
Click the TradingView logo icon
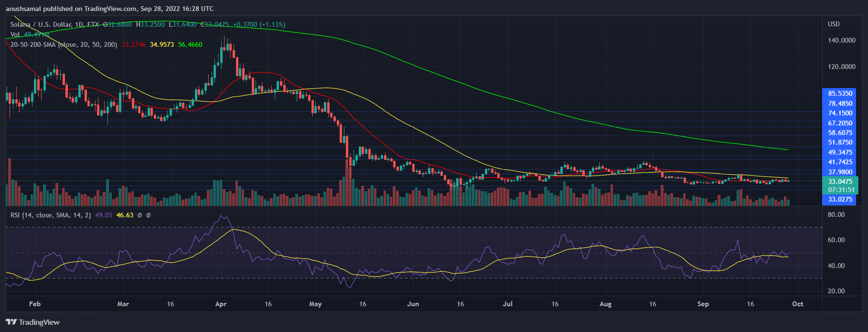[x=11, y=322]
